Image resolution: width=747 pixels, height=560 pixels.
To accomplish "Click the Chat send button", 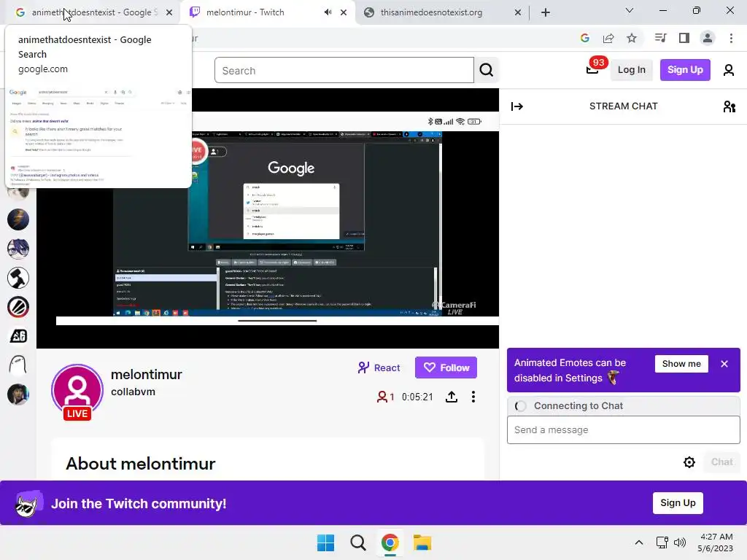I will click(721, 462).
